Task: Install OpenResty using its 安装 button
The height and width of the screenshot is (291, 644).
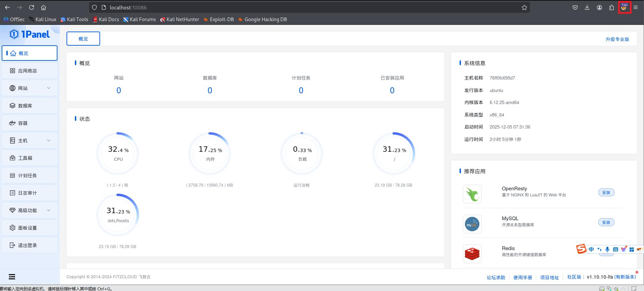Action: click(x=606, y=193)
